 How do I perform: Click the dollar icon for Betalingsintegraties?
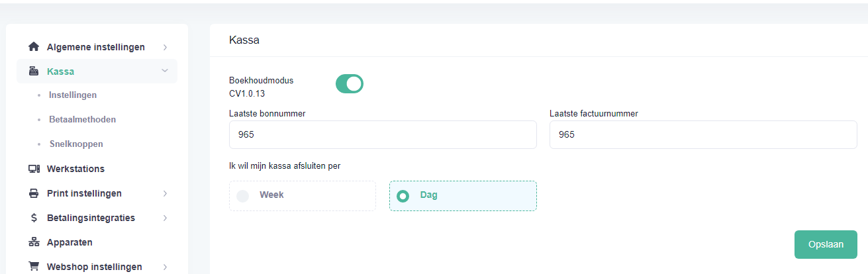(34, 218)
